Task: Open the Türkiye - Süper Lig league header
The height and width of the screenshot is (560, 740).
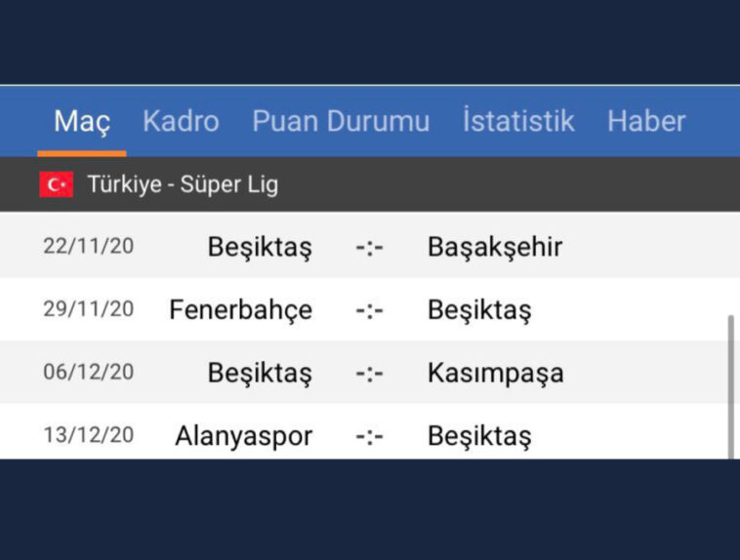Action: (183, 184)
